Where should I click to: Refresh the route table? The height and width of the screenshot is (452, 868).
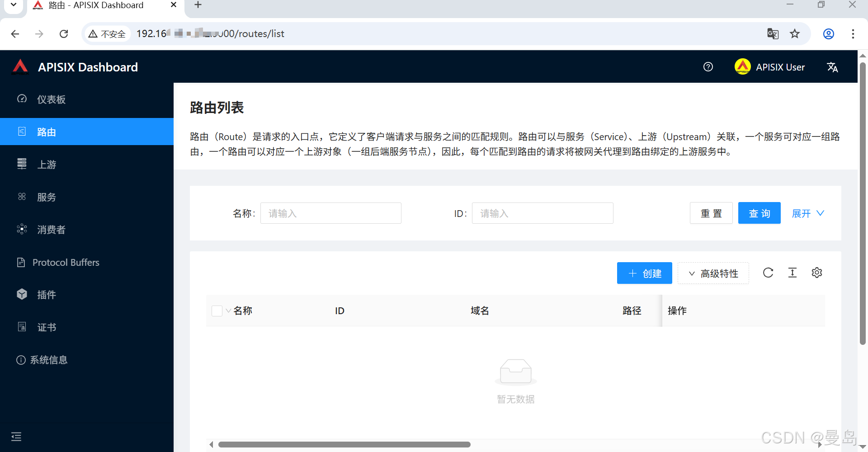768,273
